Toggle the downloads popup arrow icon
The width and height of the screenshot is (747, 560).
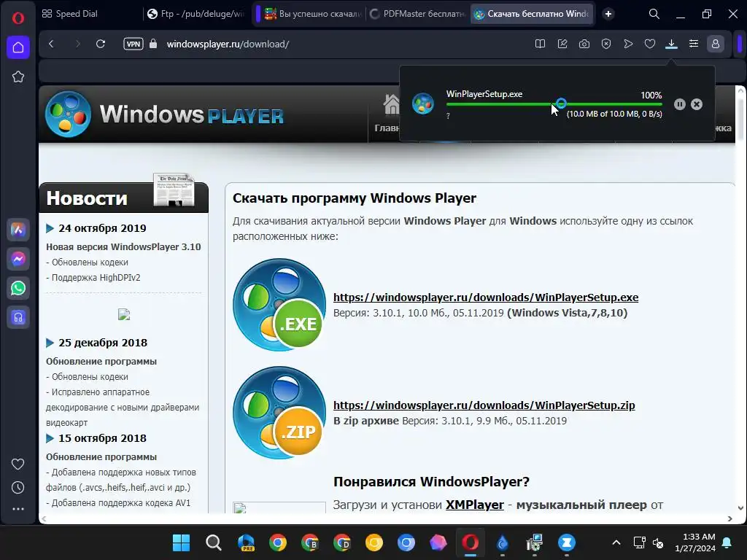(x=671, y=44)
